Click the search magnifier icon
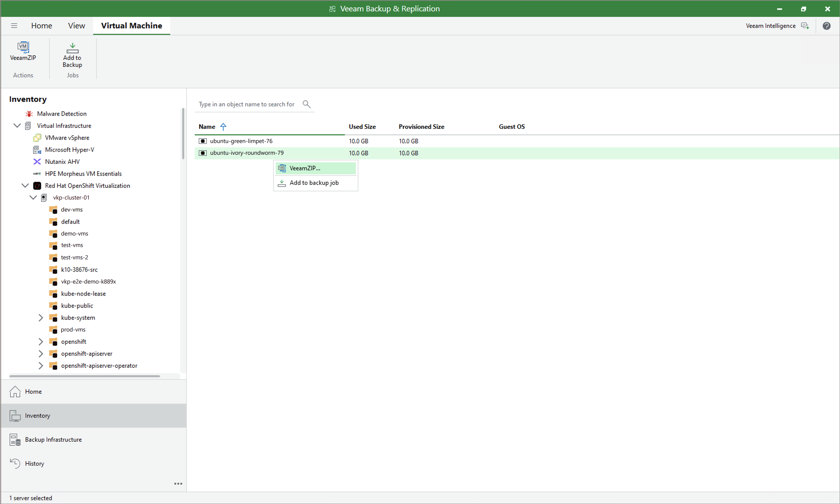This screenshot has height=504, width=840. click(x=307, y=104)
